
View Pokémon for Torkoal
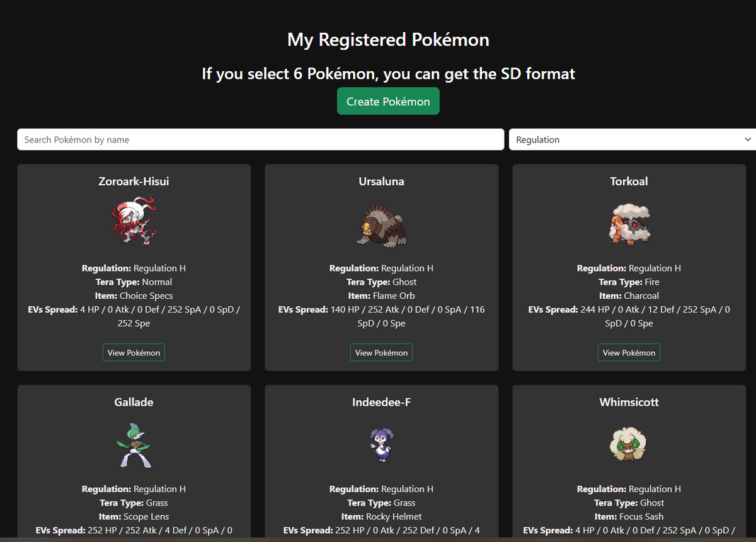[x=629, y=353]
